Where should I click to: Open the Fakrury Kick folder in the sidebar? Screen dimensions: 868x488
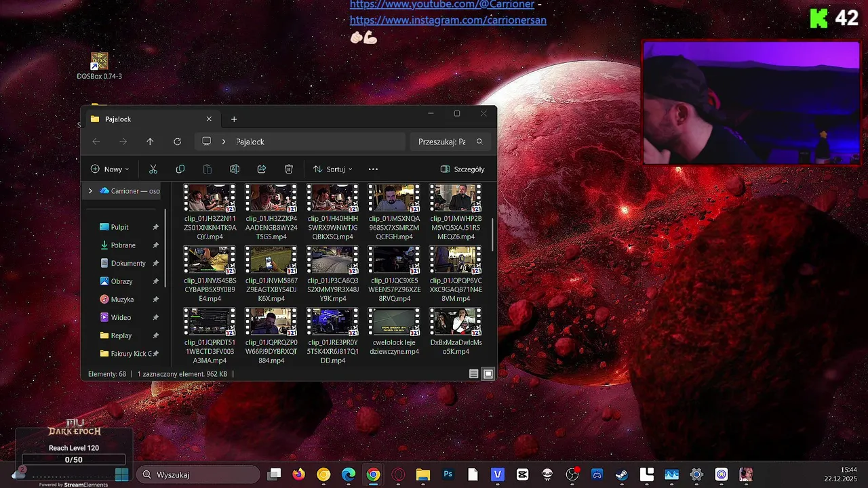click(x=125, y=354)
